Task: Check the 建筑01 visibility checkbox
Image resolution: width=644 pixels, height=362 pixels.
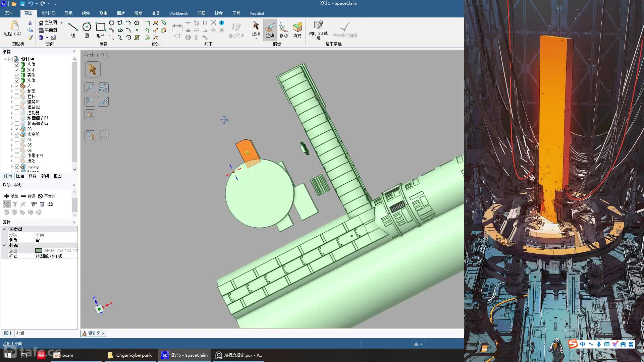Action: pos(17,102)
